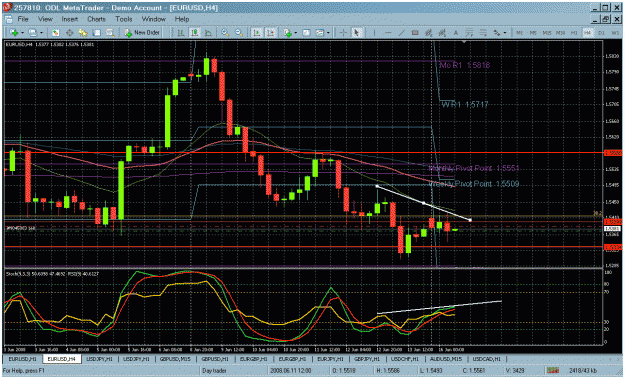Image resolution: width=625 pixels, height=377 pixels.
Task: Select the active H4 timeframe button
Action: 588,33
